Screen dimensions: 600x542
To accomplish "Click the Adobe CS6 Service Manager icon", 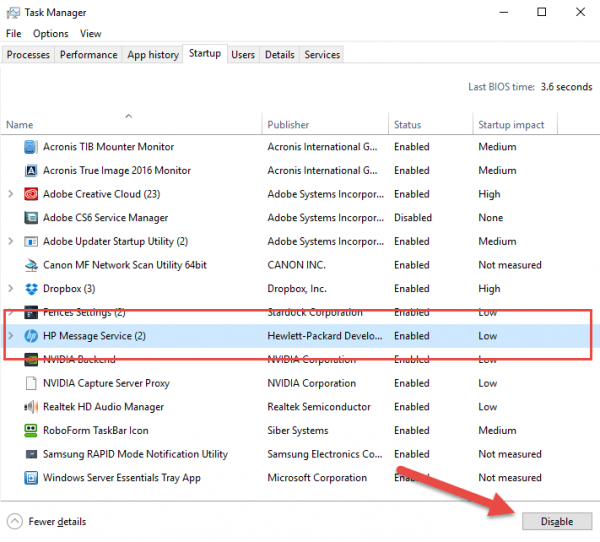I will click(31, 218).
